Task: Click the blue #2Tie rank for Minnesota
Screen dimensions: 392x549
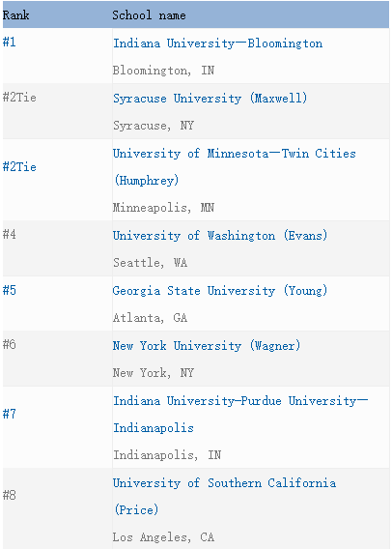Action: click(x=19, y=166)
